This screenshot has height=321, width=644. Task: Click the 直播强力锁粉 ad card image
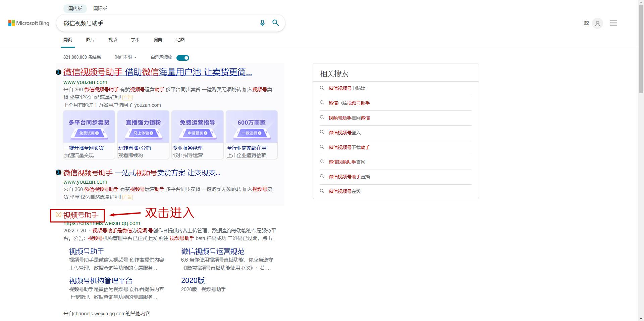click(x=143, y=127)
